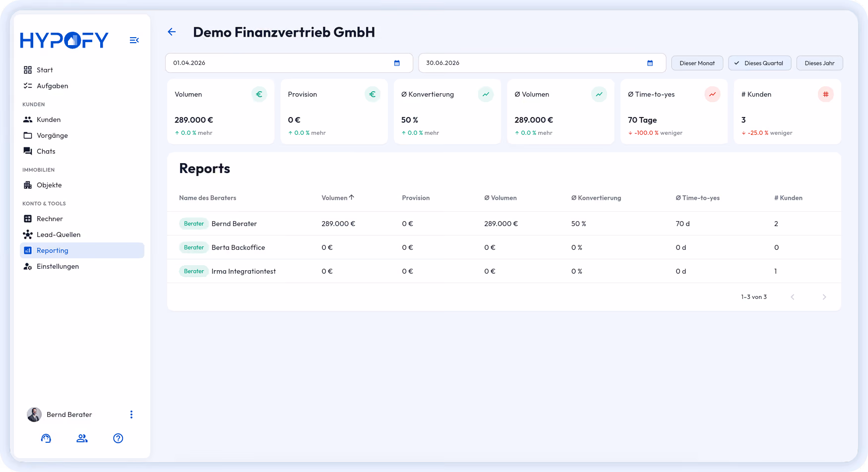The width and height of the screenshot is (868, 472).
Task: Click the start date field 01.04.2026
Action: pyautogui.click(x=289, y=63)
